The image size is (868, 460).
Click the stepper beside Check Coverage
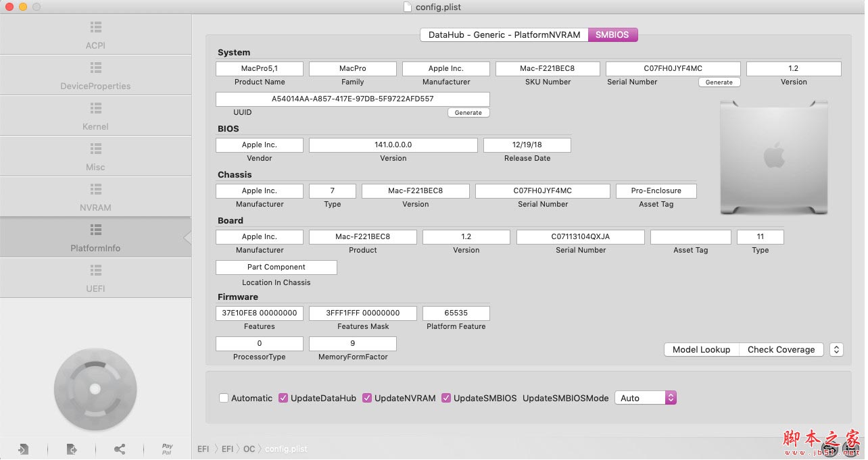pyautogui.click(x=836, y=349)
